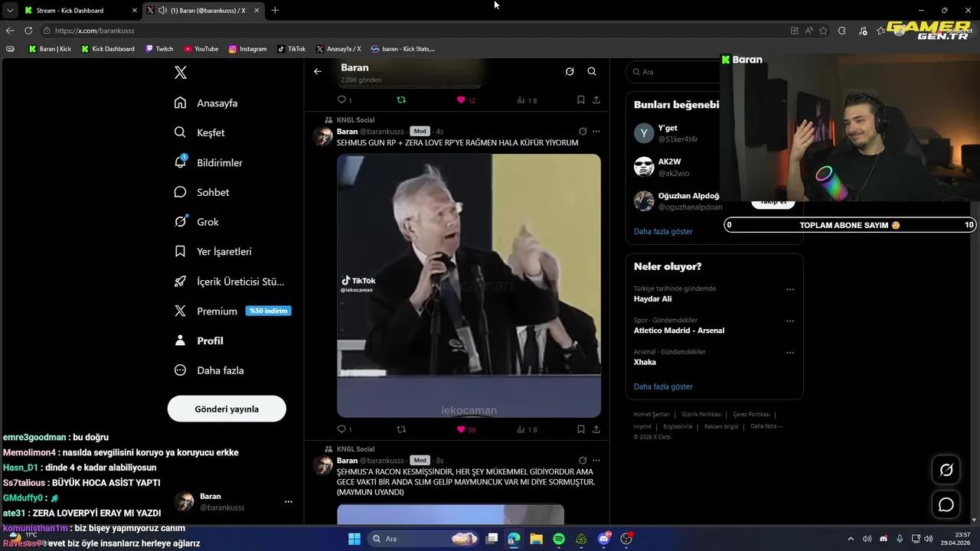Open Grok from the sidebar
980x551 pixels.
coord(196,222)
